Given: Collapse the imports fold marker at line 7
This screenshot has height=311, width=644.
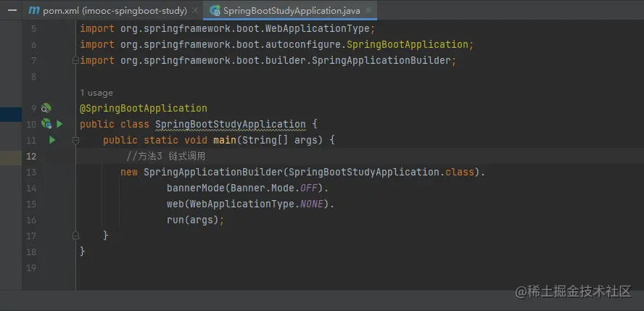Looking at the screenshot, I should point(75,61).
